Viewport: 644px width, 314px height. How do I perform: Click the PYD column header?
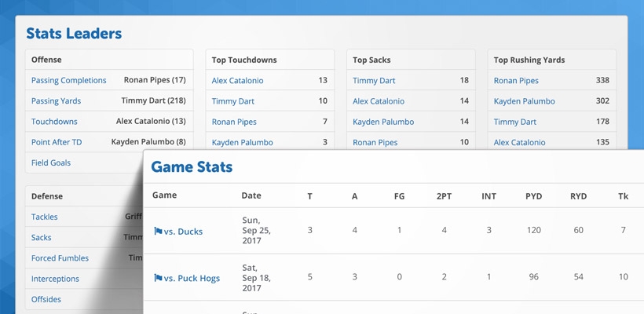[x=533, y=196]
